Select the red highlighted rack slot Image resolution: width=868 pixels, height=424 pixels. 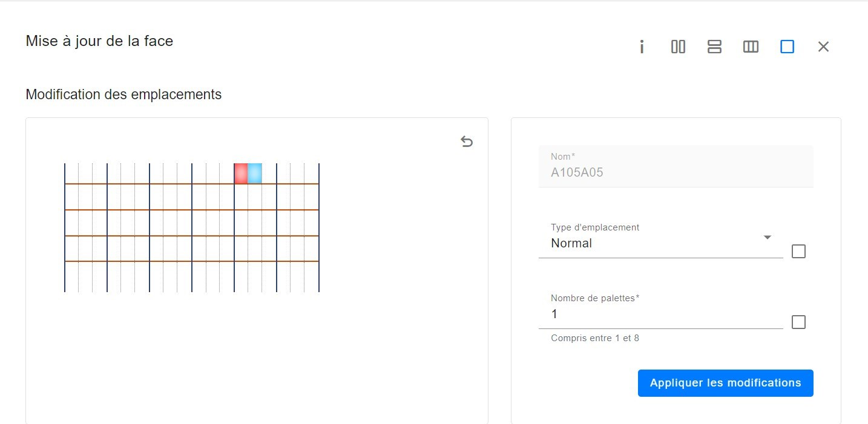pyautogui.click(x=241, y=173)
